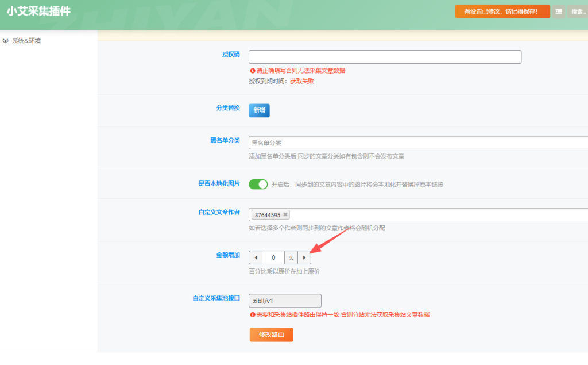Click the 自定义采集池接口 label
Viewport: 588px width, 365px height.
[x=216, y=298]
